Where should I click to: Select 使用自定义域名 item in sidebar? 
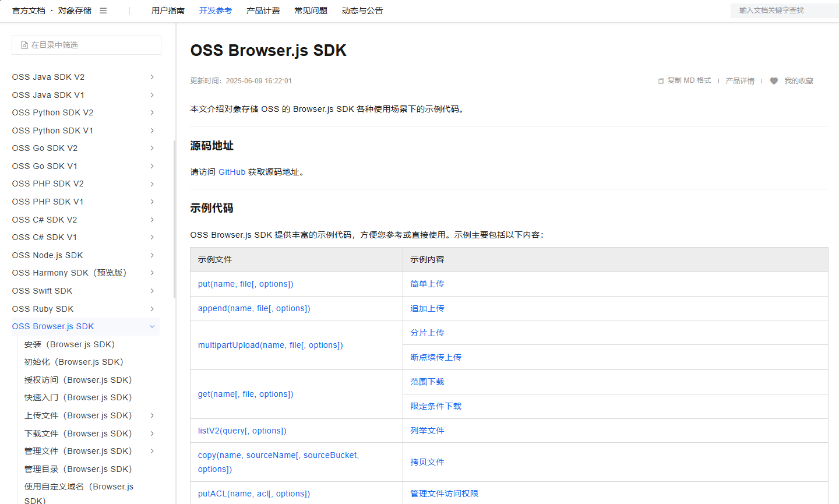click(x=79, y=493)
